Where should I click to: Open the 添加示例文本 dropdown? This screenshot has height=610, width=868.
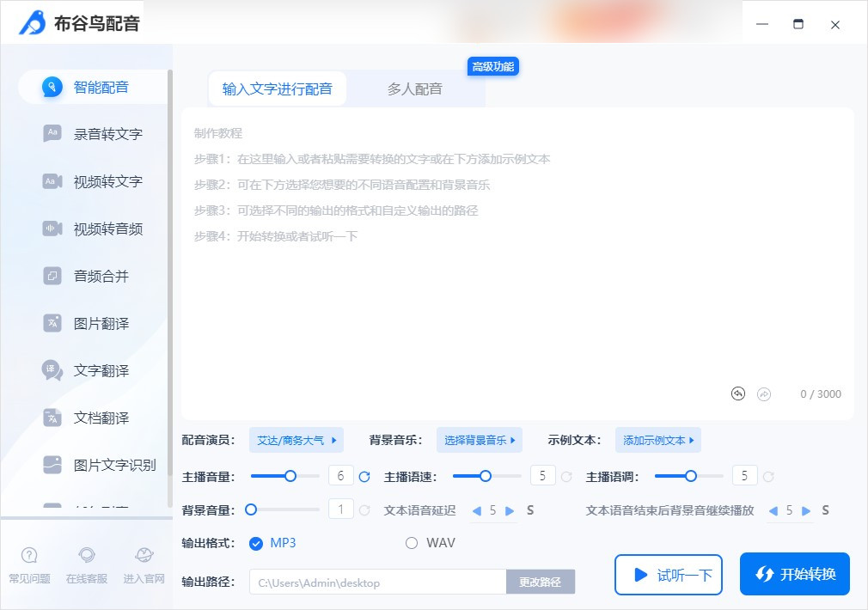[x=657, y=440]
